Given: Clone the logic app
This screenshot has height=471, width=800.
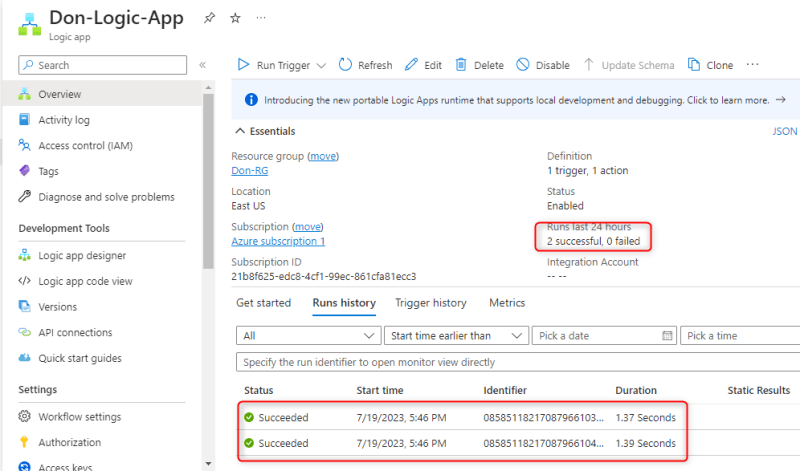Looking at the screenshot, I should click(x=710, y=65).
